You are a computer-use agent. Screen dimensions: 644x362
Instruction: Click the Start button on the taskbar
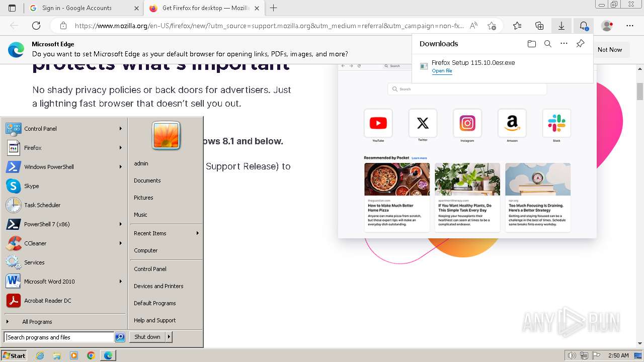point(14,355)
